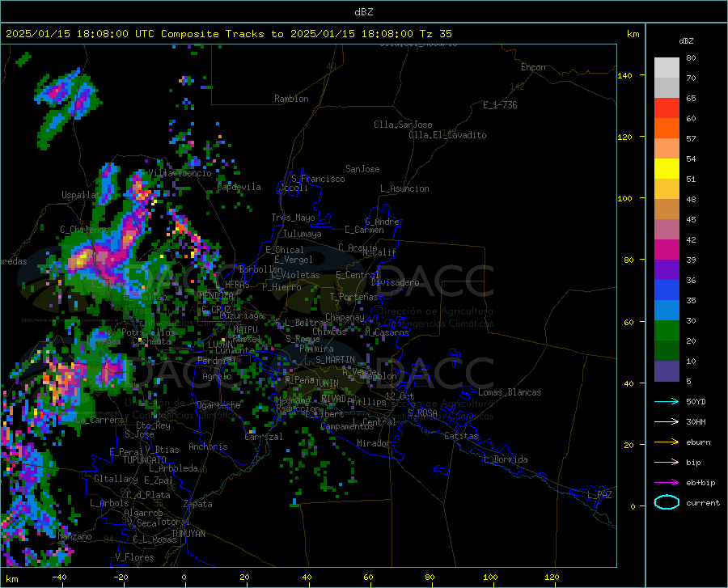
Task: Click the -40 tick on horizontal axis
Action: coord(59,577)
